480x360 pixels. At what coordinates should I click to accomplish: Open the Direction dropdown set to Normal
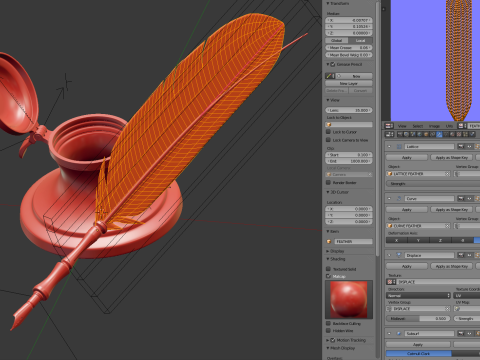(418, 295)
